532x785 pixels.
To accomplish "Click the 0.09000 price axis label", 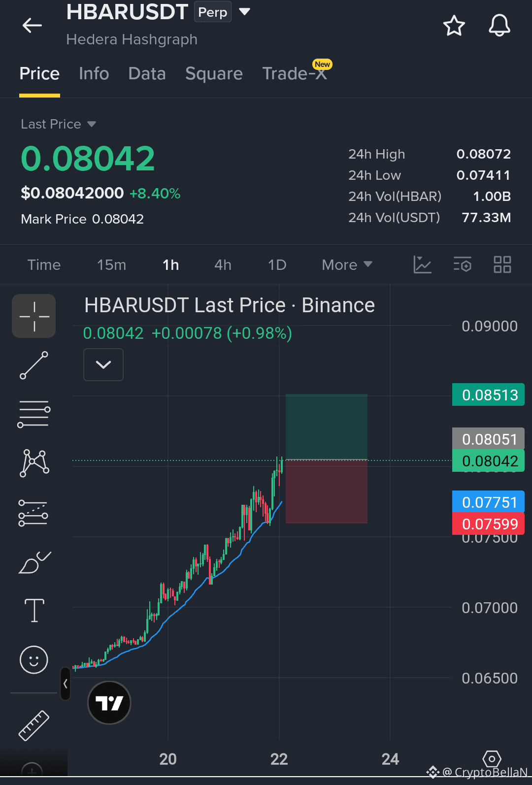I will click(489, 326).
